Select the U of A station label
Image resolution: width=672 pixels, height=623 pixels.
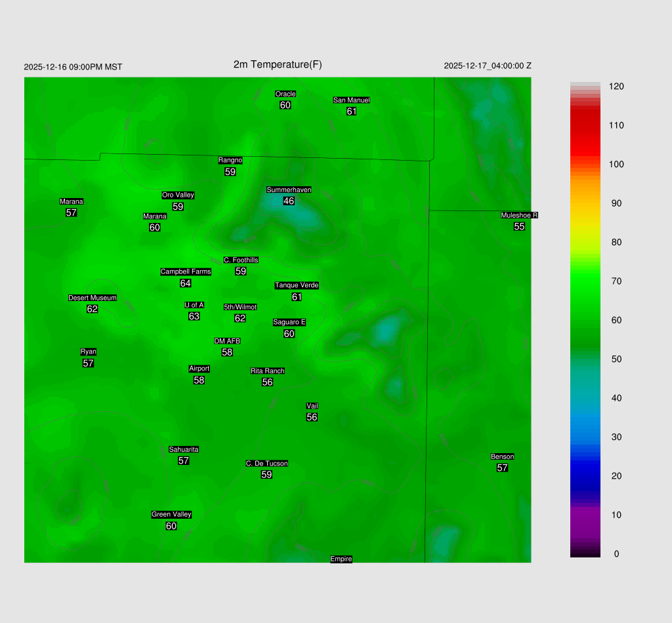click(194, 305)
